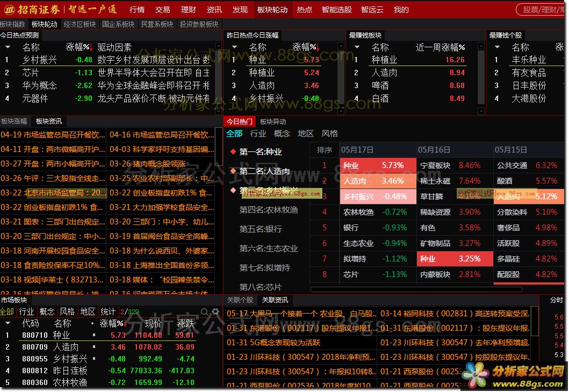Click 宁夏板块 8.46% cell under 05月16日
This screenshot has height=392, width=569.
[455, 165]
